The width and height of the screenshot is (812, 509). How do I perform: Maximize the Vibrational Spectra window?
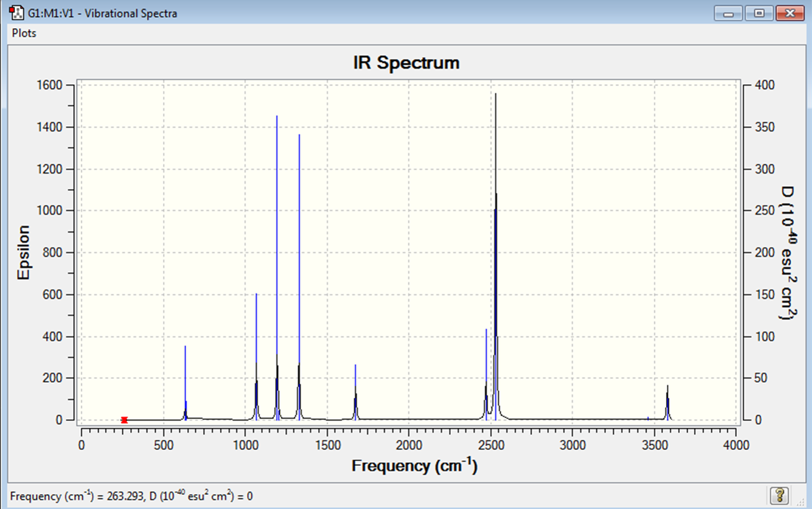point(759,13)
